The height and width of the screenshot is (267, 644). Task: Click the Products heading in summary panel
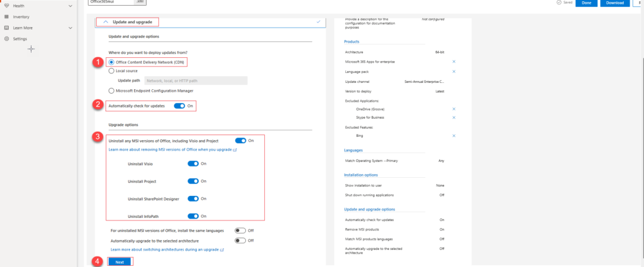352,42
